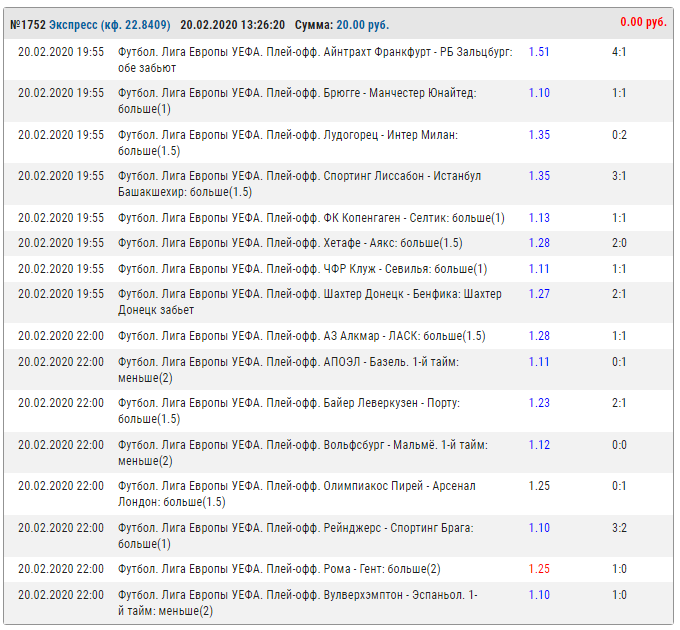Click red odds 1.25 for Рома - Гент
Viewport: 680px width, 630px height.
(x=539, y=569)
